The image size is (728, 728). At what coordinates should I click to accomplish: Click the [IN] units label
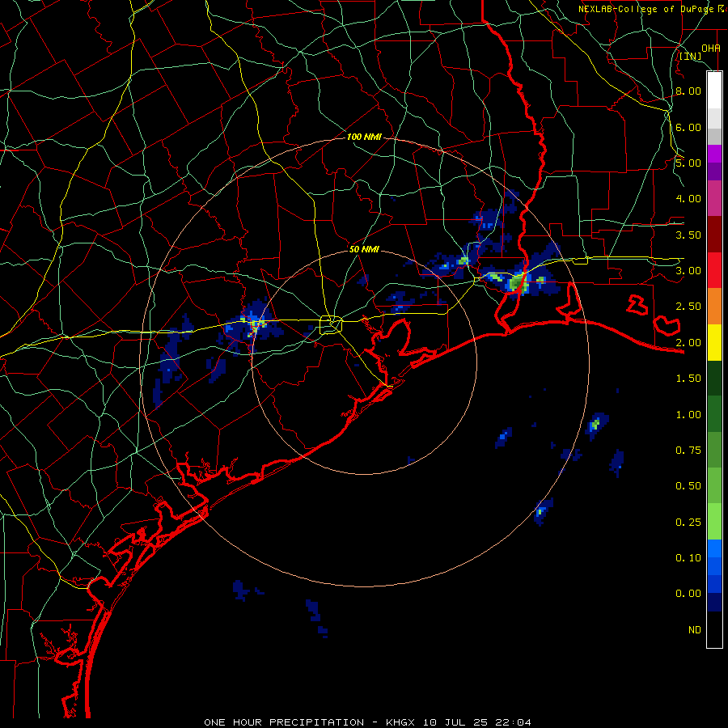pos(691,56)
